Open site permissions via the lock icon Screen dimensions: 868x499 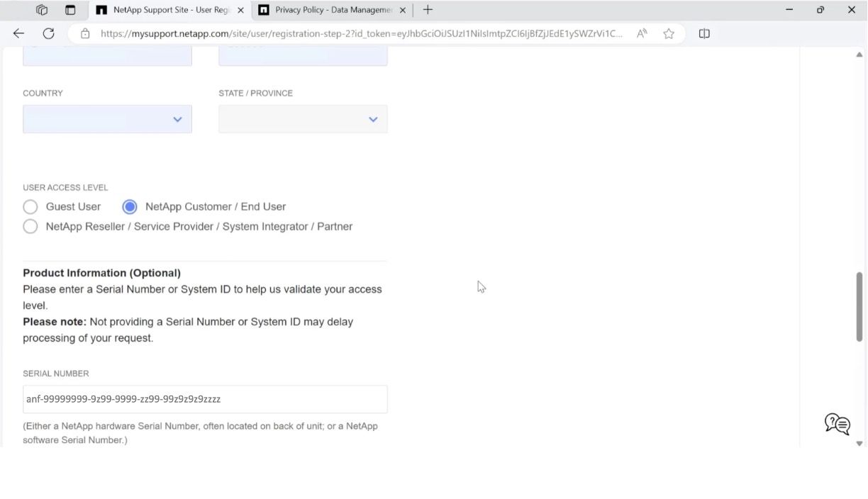click(84, 33)
